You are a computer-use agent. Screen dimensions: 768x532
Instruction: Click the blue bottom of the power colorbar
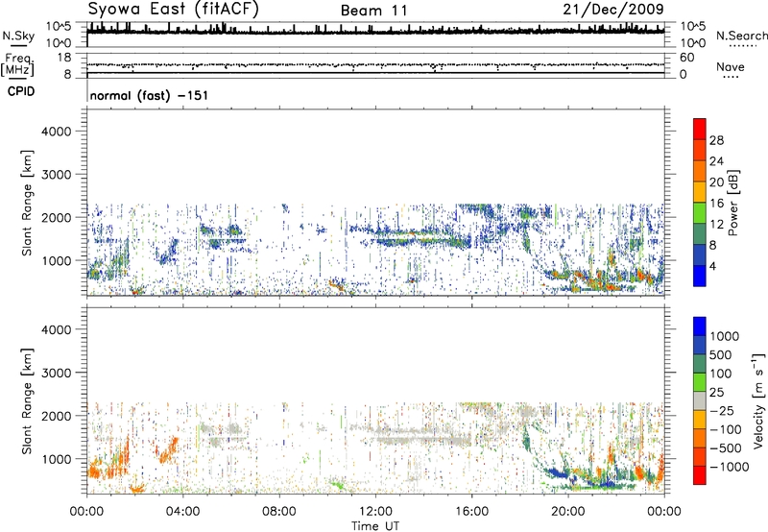(x=700, y=276)
